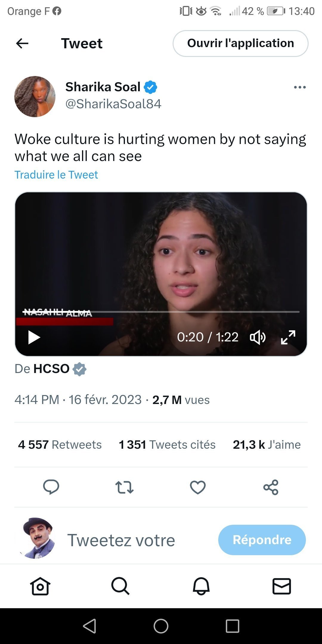Open the HCSO video source account
The width and height of the screenshot is (322, 644).
51,369
